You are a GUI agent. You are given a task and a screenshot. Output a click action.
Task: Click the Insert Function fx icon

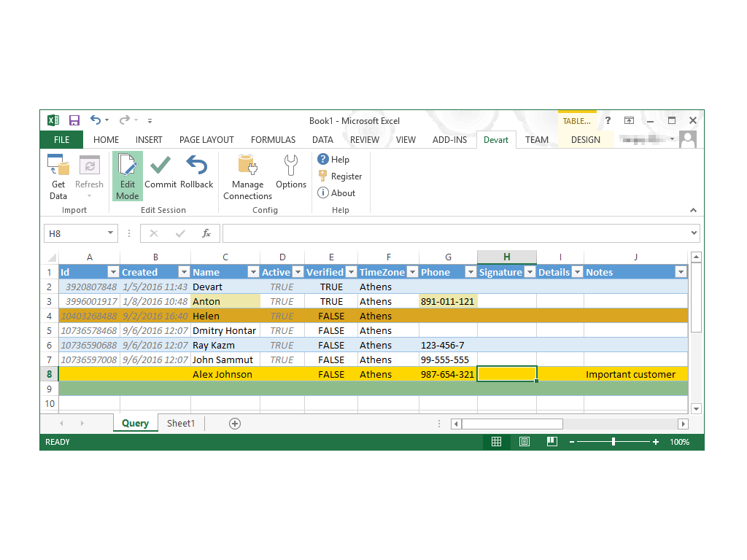click(x=206, y=233)
